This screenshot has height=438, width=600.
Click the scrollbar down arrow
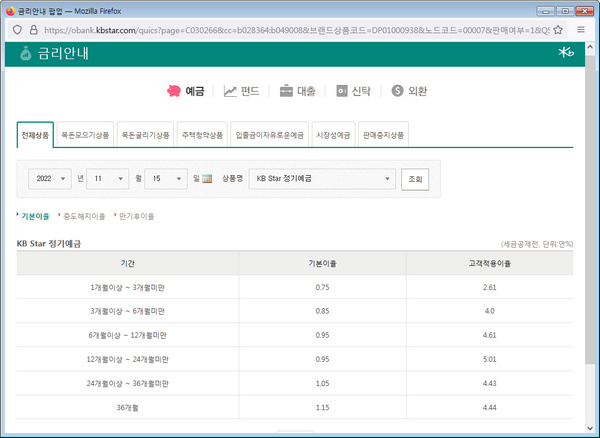coord(590,429)
